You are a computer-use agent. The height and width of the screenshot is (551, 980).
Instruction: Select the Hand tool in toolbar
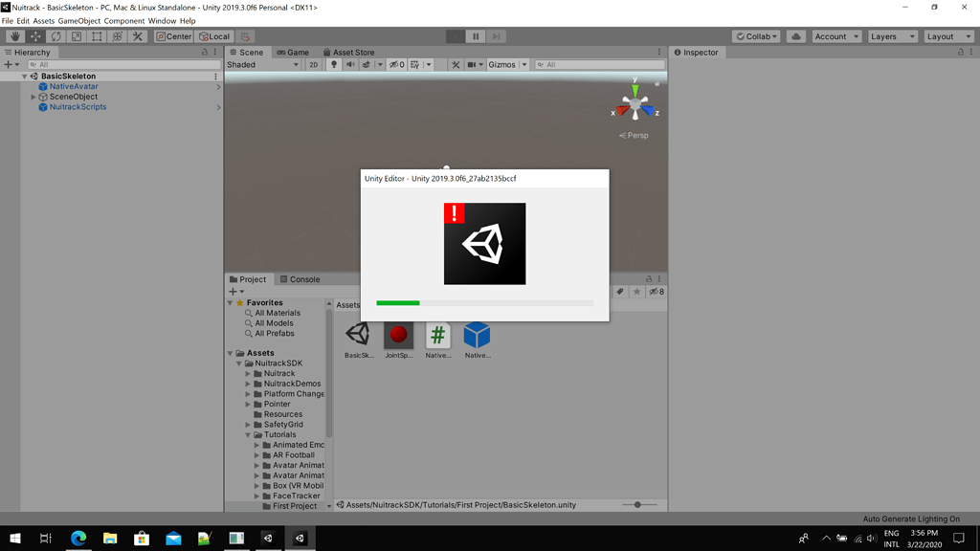pyautogui.click(x=14, y=36)
